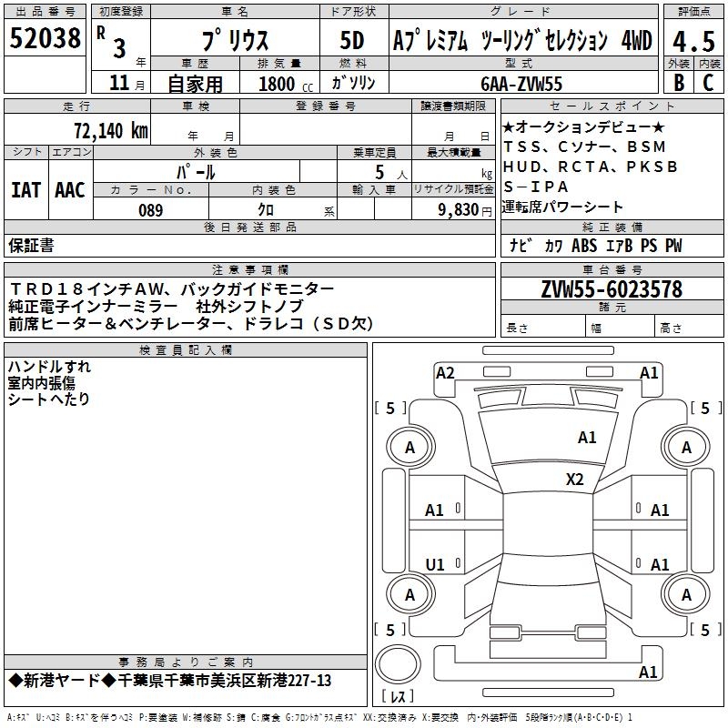
Task: Select the TSS、Cソナー、BSM line
Action: [584, 147]
